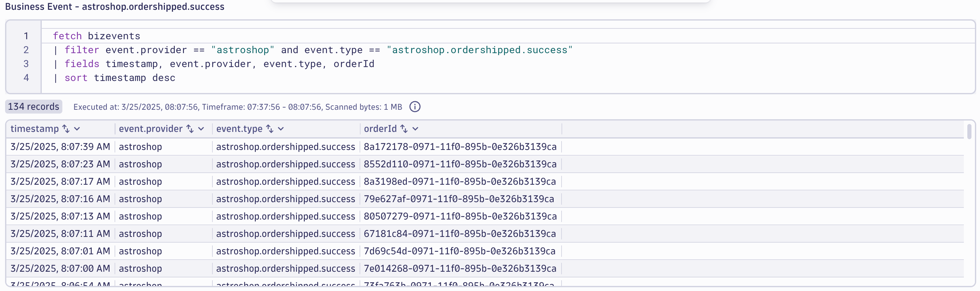This screenshot has width=980, height=291.
Task: Open the orderId column dropdown chevron
Action: click(x=415, y=129)
